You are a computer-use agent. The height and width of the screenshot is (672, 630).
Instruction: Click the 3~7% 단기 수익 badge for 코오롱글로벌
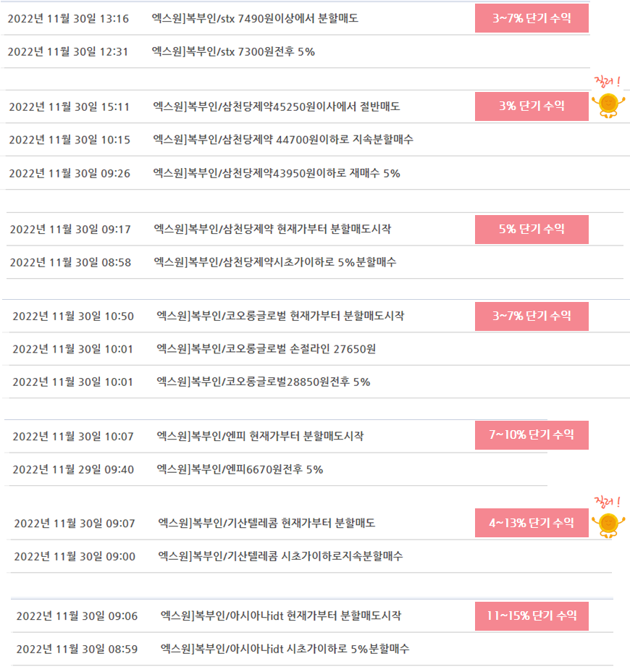[x=532, y=316]
